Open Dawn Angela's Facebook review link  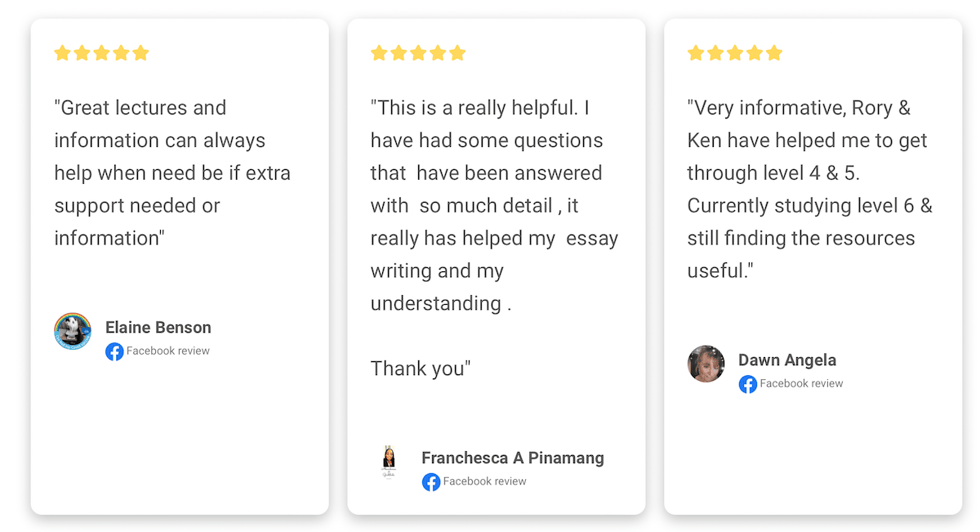point(802,384)
